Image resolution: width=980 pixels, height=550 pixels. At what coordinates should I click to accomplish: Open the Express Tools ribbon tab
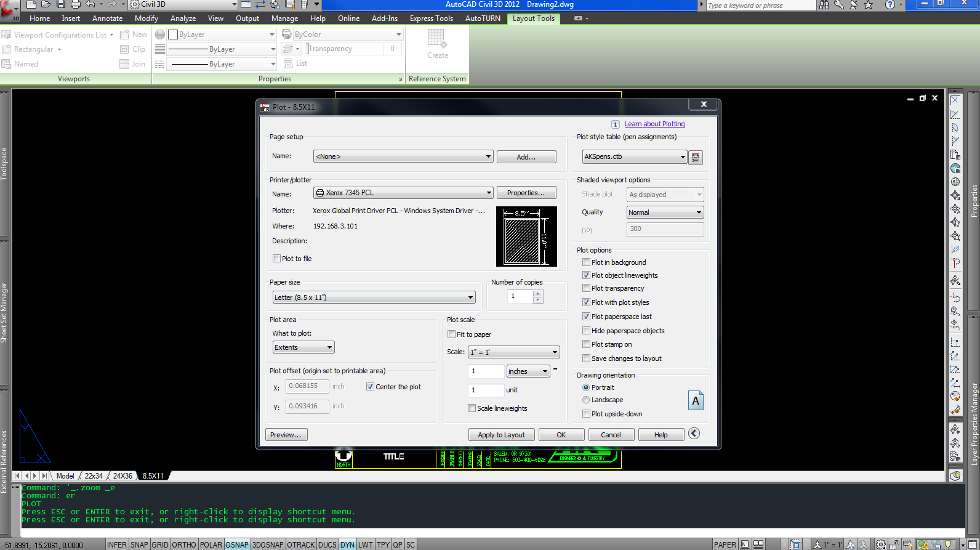pos(432,18)
